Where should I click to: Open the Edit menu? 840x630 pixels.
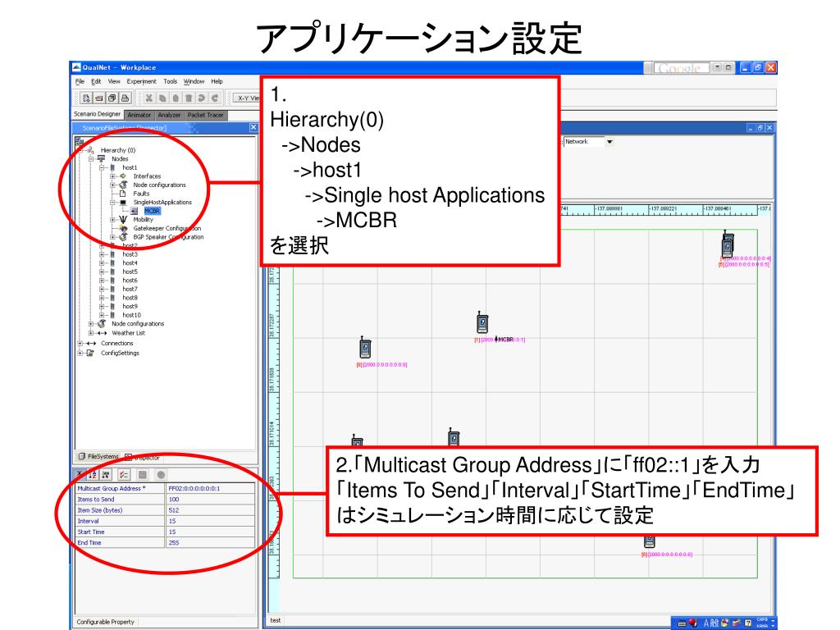click(x=96, y=81)
